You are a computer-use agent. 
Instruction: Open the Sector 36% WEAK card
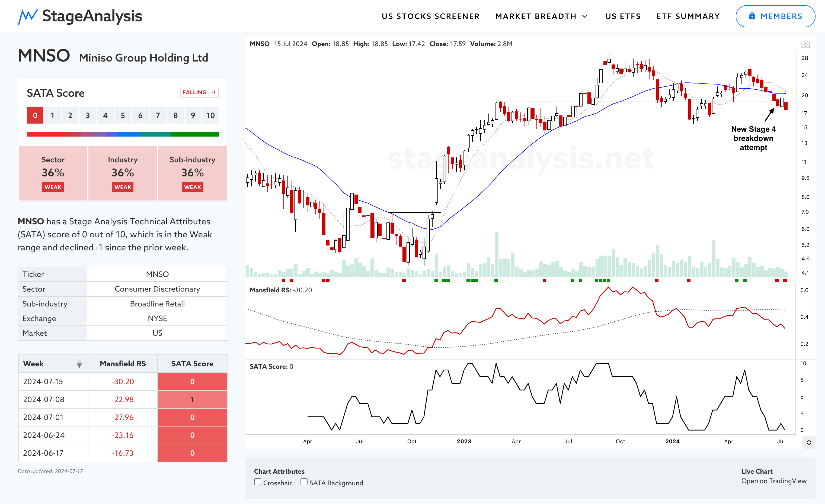pos(53,173)
